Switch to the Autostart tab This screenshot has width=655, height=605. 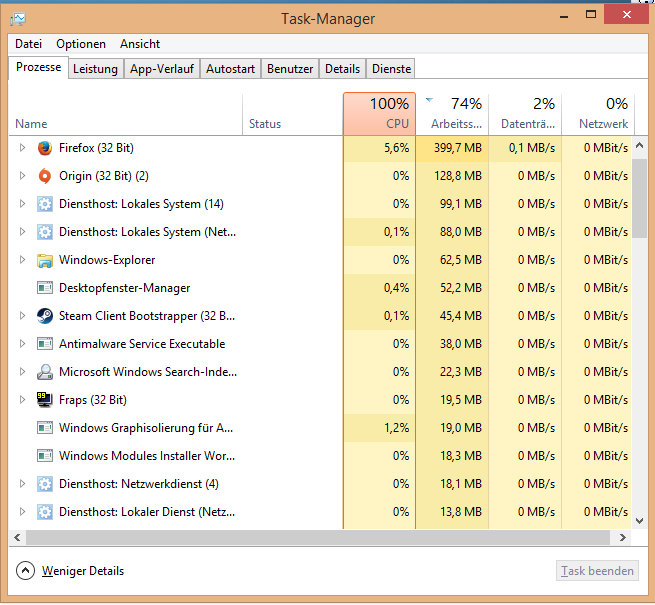click(230, 69)
